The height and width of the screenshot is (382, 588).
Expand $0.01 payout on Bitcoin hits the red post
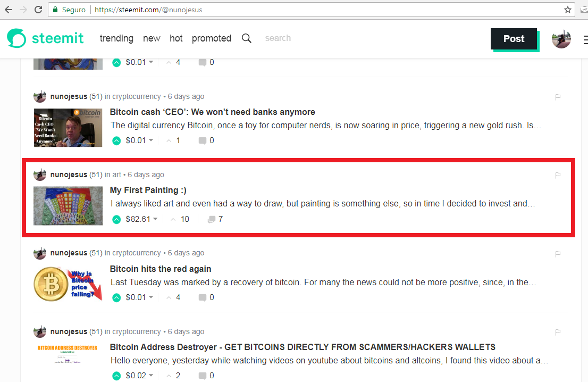pos(139,297)
